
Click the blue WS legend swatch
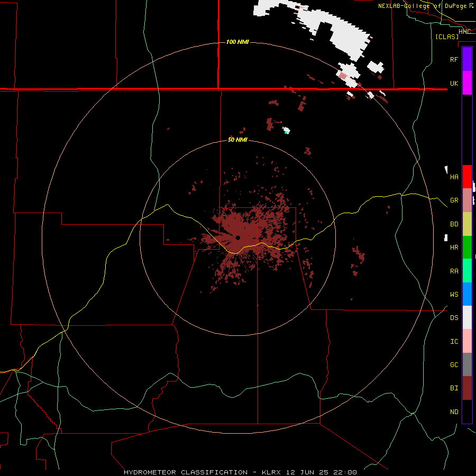coord(467,294)
